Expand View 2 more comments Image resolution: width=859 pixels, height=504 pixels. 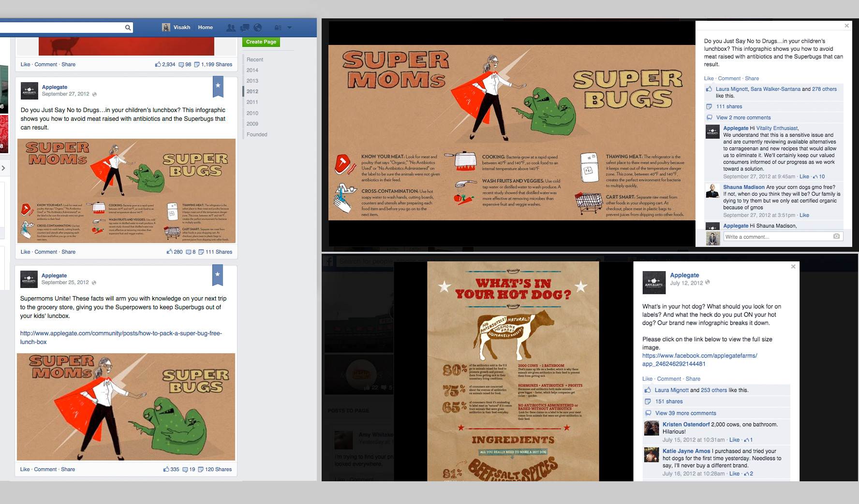(x=743, y=117)
